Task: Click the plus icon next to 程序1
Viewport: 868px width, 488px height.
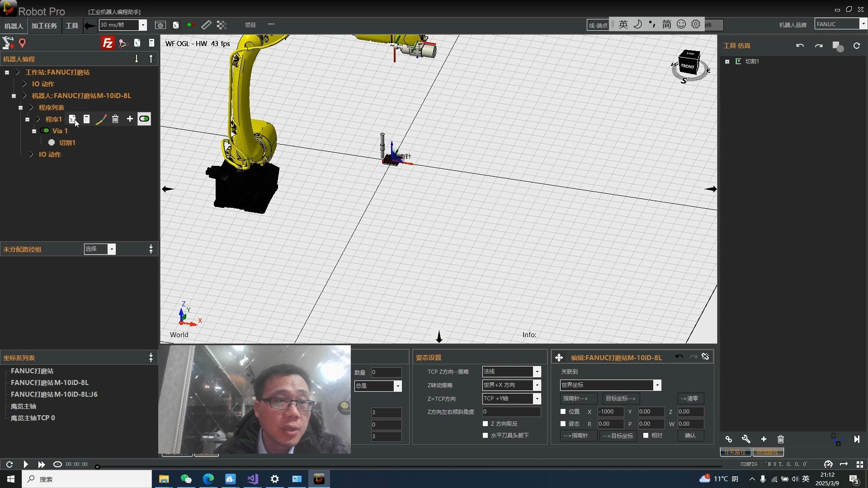Action: tap(130, 119)
